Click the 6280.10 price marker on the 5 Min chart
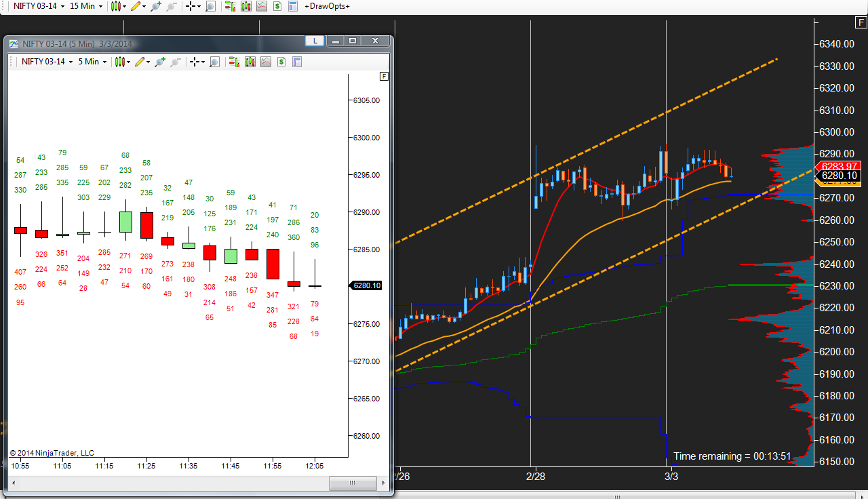 coord(366,285)
